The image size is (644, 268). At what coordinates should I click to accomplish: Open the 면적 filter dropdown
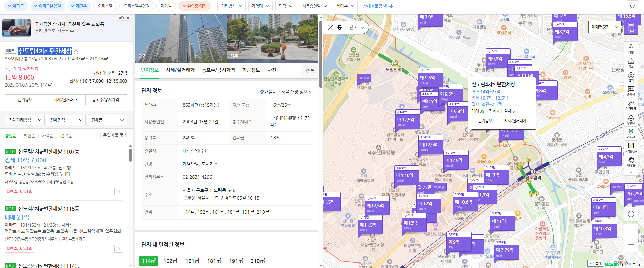point(286,6)
